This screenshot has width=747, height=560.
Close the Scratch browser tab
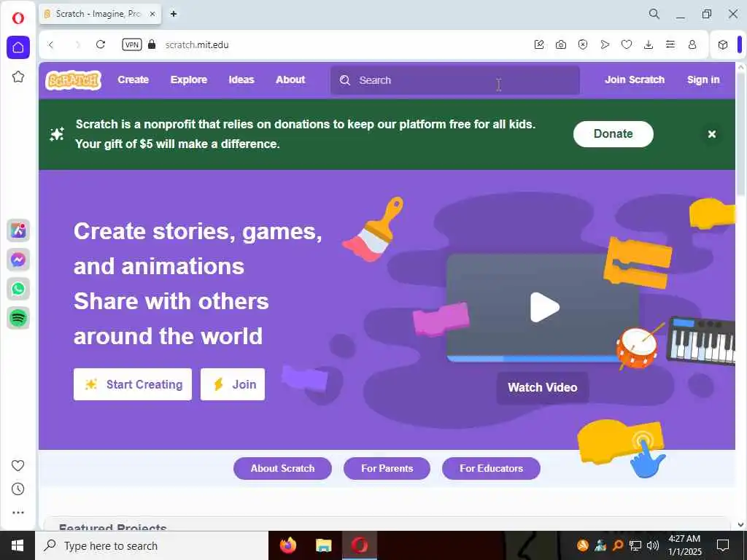pyautogui.click(x=152, y=14)
